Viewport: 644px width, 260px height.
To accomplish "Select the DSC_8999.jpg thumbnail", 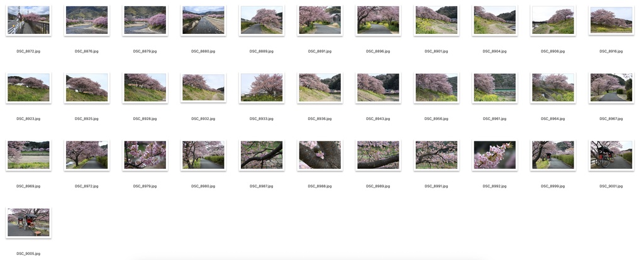I will (x=553, y=155).
